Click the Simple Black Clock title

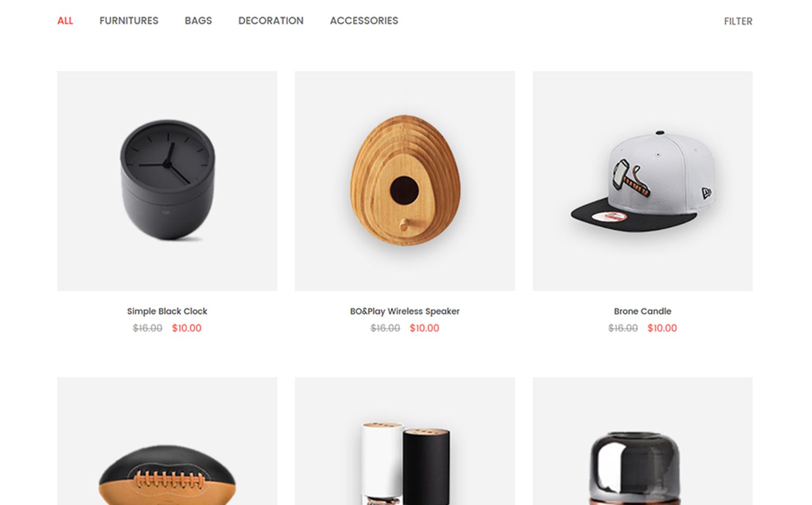(167, 311)
